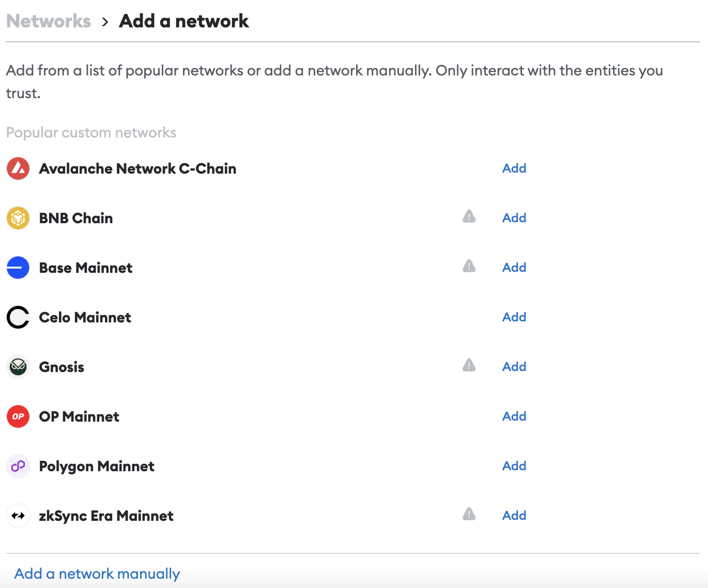708x588 pixels.
Task: Add the Celo Mainnet network
Action: [514, 317]
